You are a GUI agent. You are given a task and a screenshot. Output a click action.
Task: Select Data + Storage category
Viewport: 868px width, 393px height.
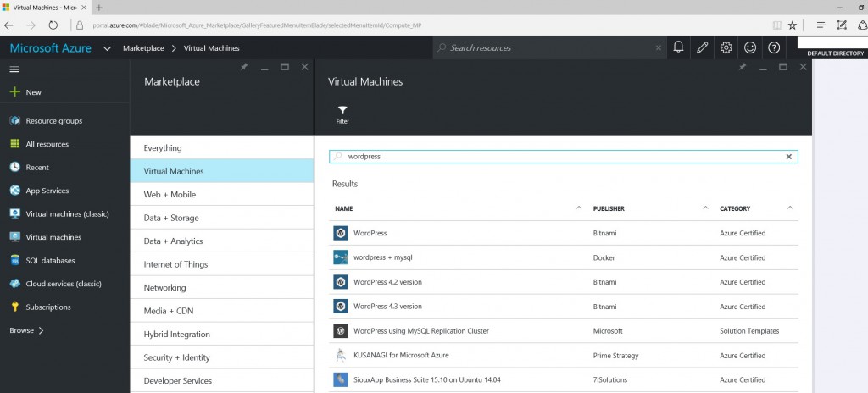(x=222, y=218)
